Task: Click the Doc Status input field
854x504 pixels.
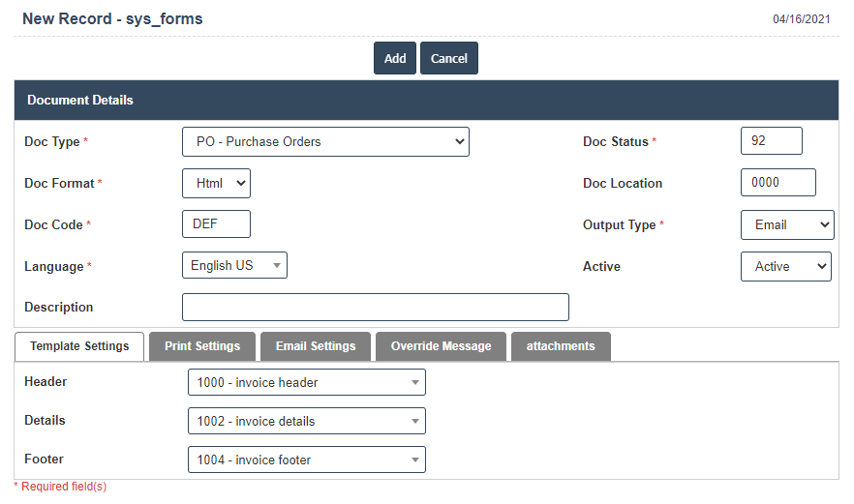Action: (x=771, y=141)
